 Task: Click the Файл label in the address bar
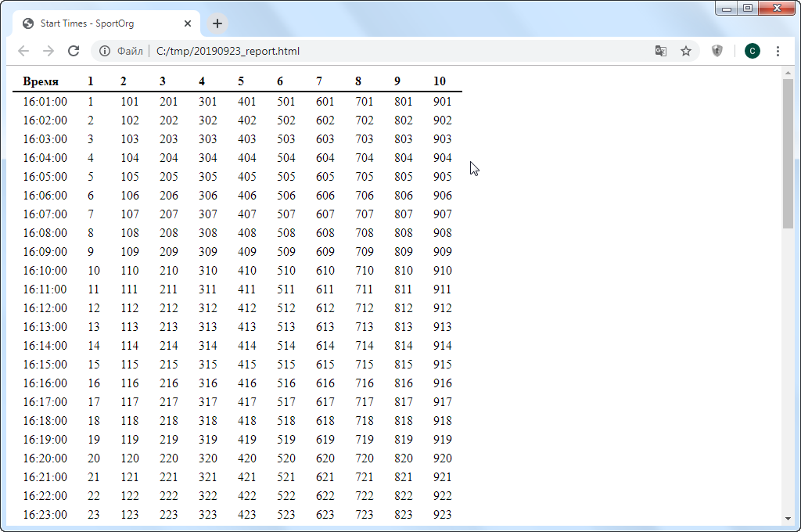(x=130, y=51)
